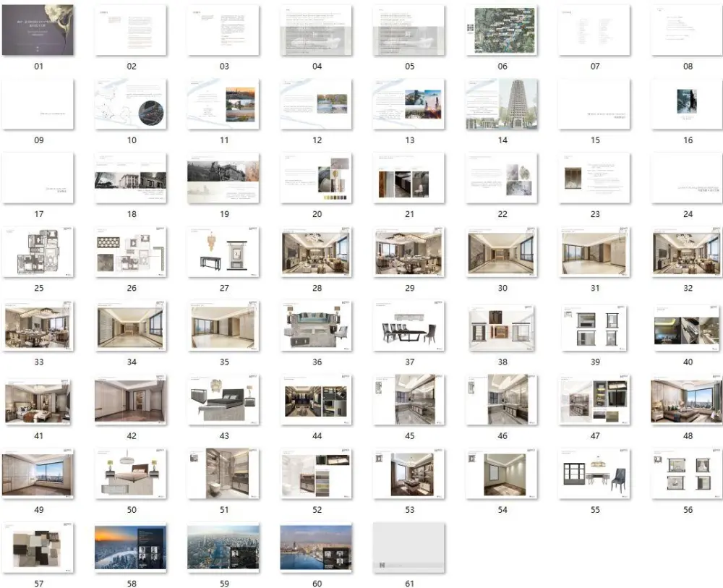Screen dimensions: 723x588
Task: Select dining table furniture slide 37
Action: click(409, 326)
